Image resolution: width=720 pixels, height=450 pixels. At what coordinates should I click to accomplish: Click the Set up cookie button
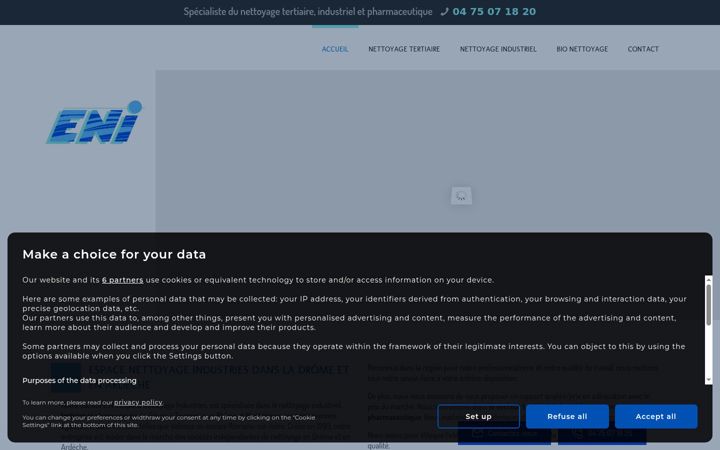[x=478, y=416]
